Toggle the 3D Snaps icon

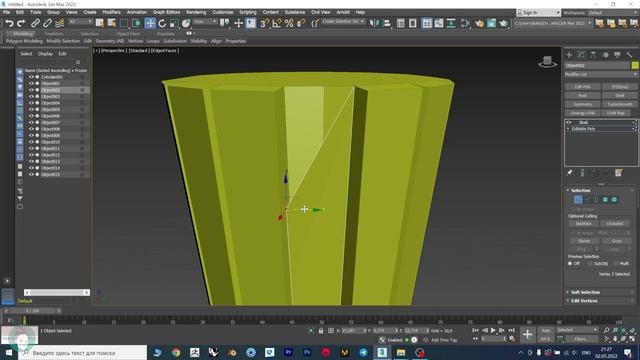click(264, 23)
